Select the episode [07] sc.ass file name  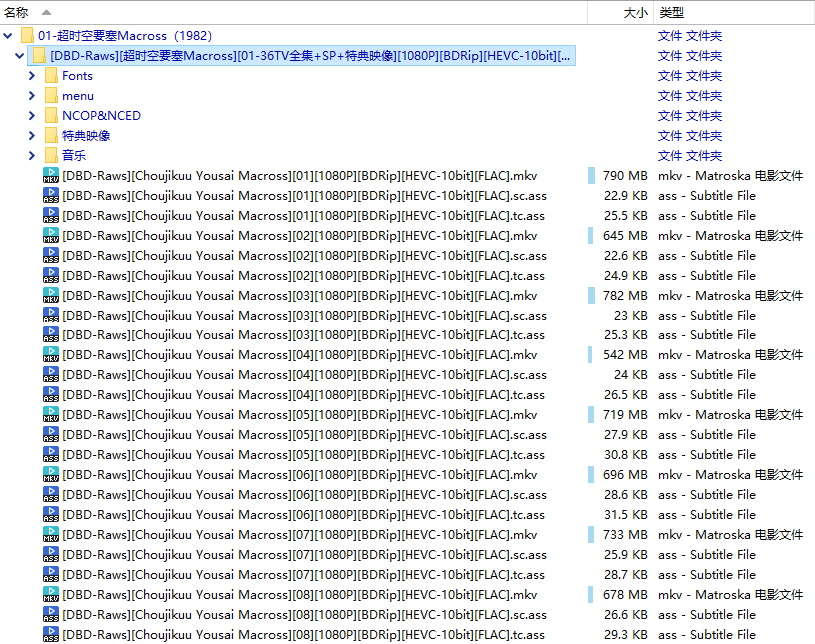click(x=305, y=554)
